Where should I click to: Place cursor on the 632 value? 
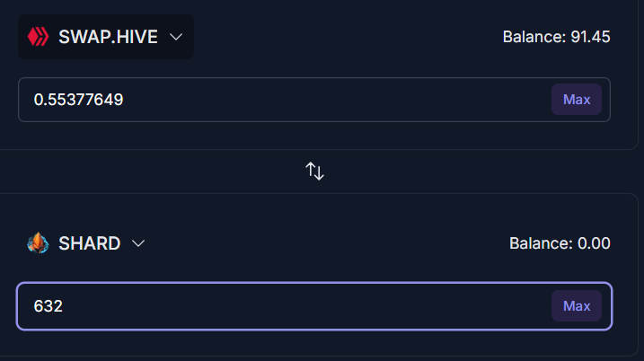coord(49,306)
